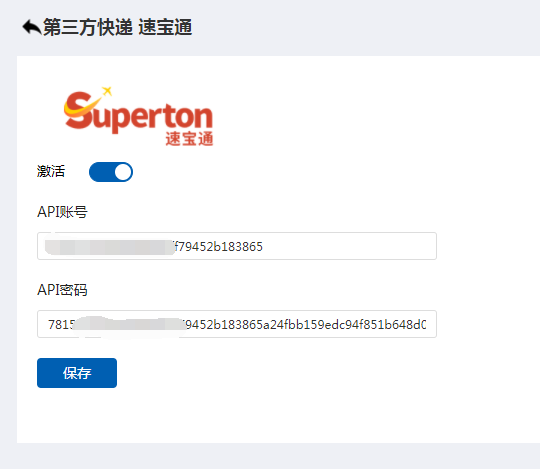Disable the 激活 toggle switch
Screen dimensions: 540x469
click(x=111, y=172)
